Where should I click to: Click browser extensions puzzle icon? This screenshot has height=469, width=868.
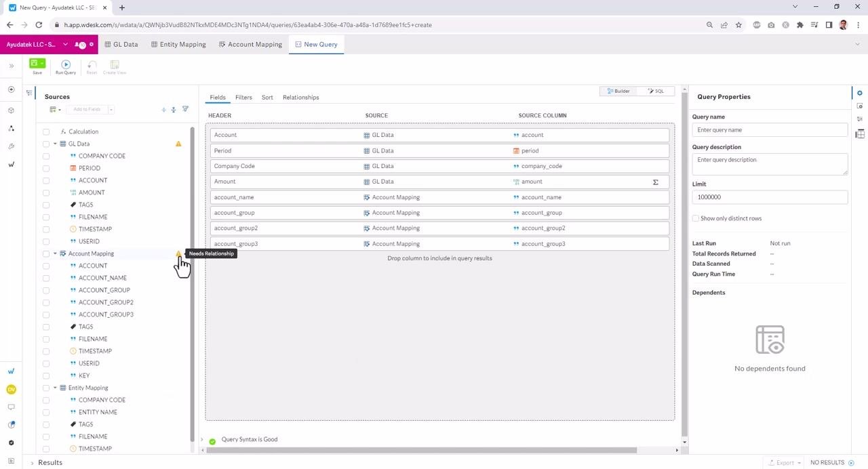pyautogui.click(x=800, y=25)
